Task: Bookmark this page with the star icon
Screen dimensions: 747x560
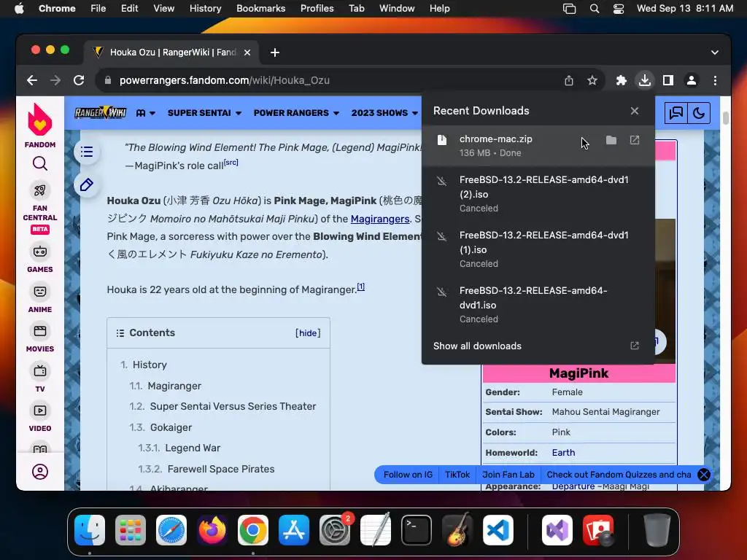Action: [592, 80]
